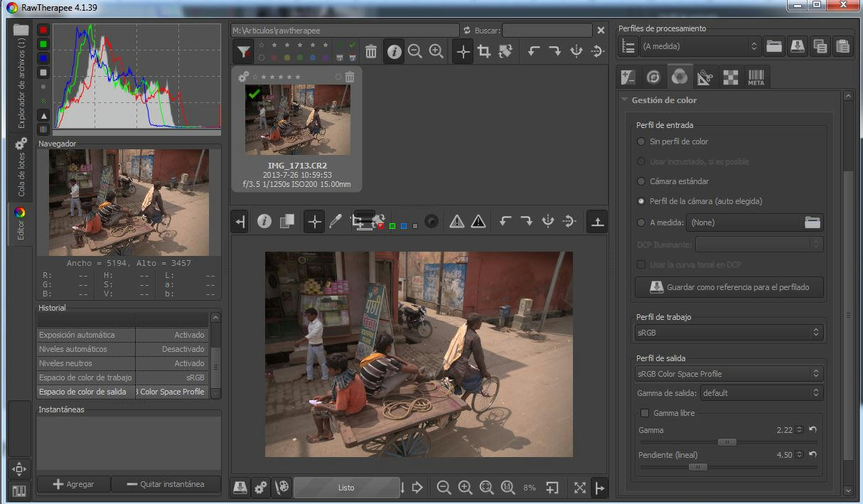Expand the 'Gamma de salida' default dropdown
This screenshot has width=863, height=504.
tap(761, 392)
